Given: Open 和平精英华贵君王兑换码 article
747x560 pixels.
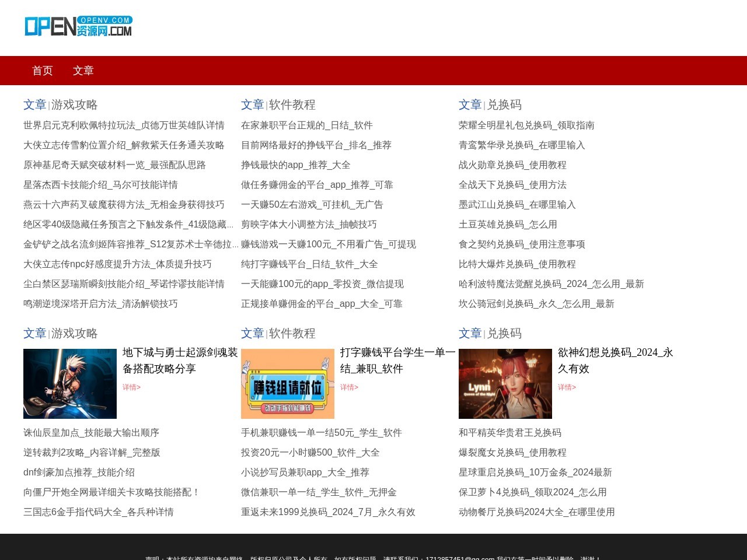Looking at the screenshot, I should coord(510,433).
